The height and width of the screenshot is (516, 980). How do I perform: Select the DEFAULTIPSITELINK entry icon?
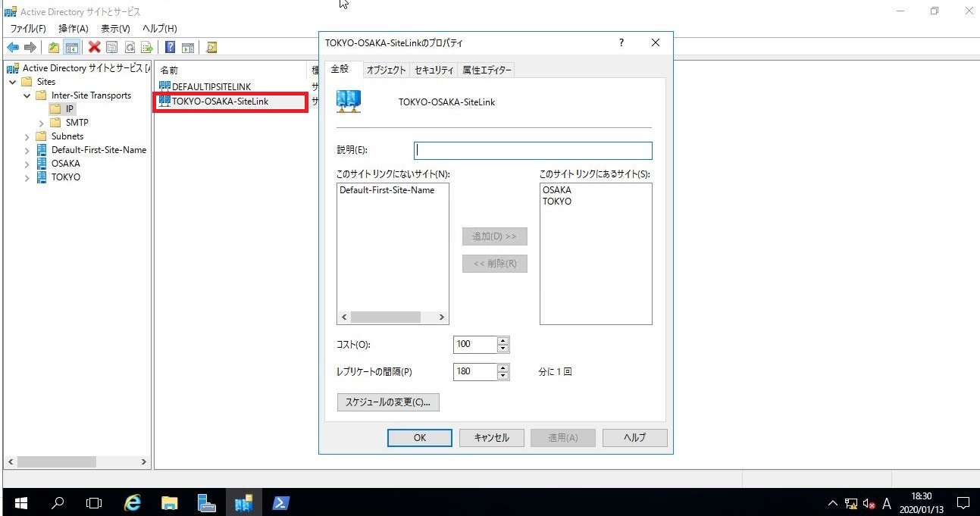(x=164, y=86)
